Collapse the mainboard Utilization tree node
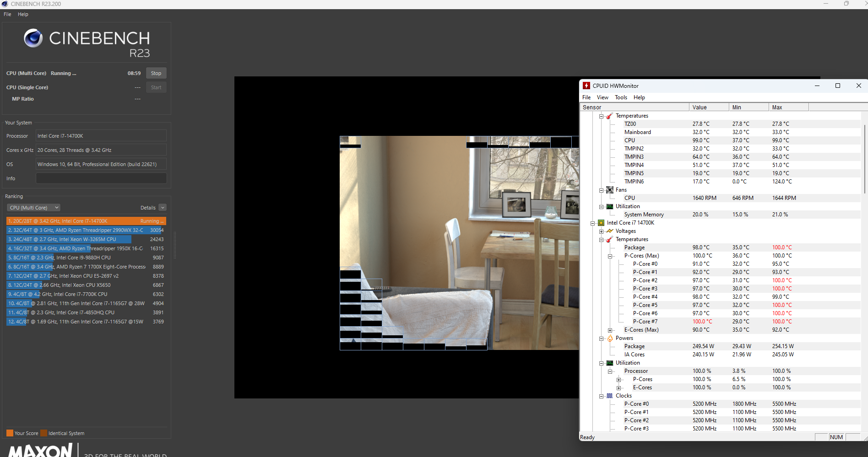868x457 pixels. click(602, 207)
